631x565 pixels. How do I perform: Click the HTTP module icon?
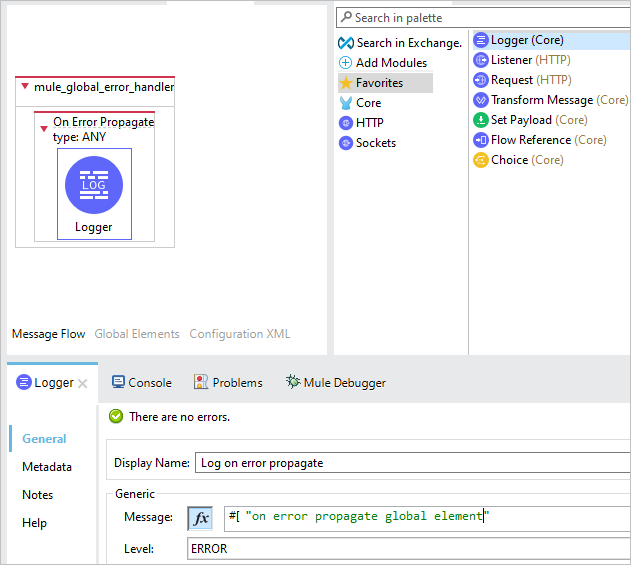point(346,123)
